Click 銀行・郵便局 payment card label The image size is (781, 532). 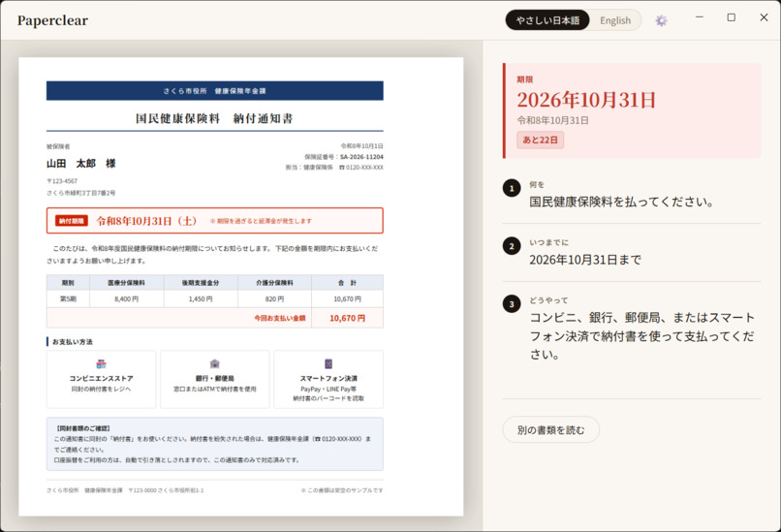coord(215,379)
